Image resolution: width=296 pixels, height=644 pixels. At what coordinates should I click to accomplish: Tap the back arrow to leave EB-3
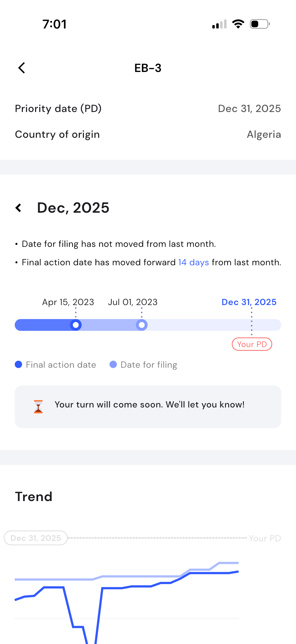[22, 68]
